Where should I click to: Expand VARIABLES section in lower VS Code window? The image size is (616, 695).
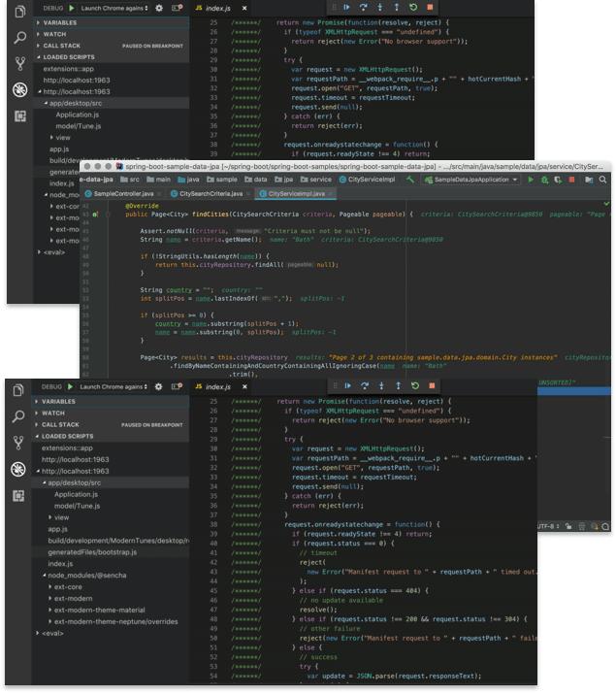click(x=58, y=401)
